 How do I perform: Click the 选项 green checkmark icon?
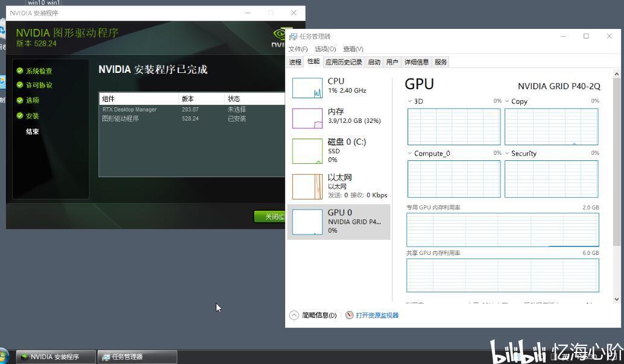click(x=20, y=100)
